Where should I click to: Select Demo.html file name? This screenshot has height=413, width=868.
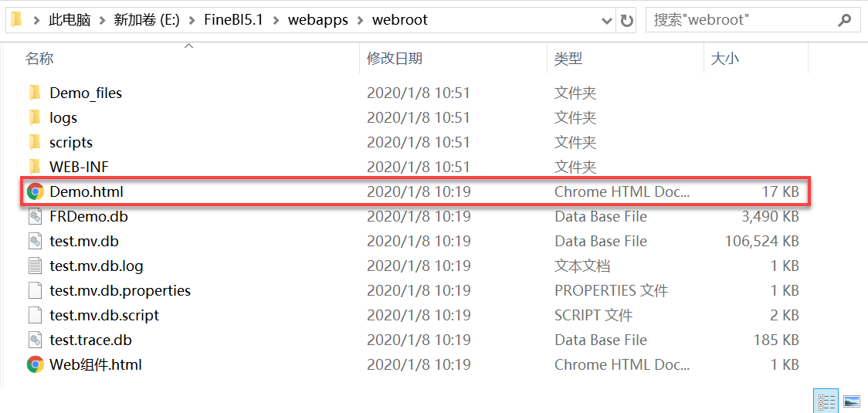point(86,191)
